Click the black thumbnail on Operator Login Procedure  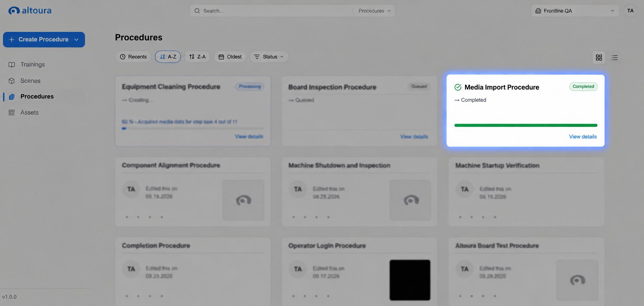click(x=410, y=280)
